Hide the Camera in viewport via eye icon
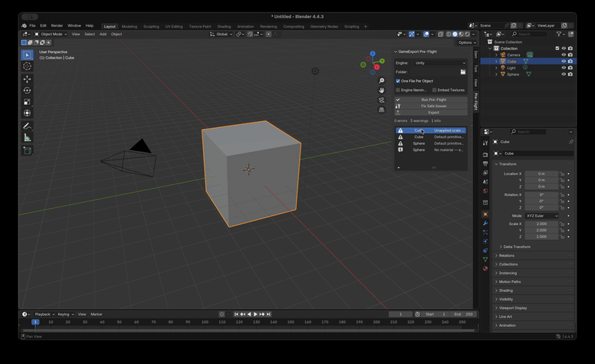The width and height of the screenshot is (595, 364). tap(564, 55)
